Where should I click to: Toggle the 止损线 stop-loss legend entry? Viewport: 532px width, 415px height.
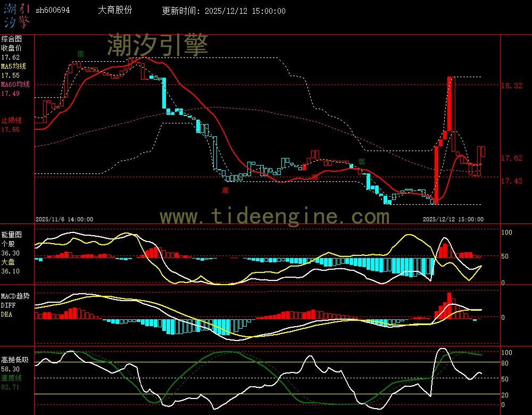(11, 120)
